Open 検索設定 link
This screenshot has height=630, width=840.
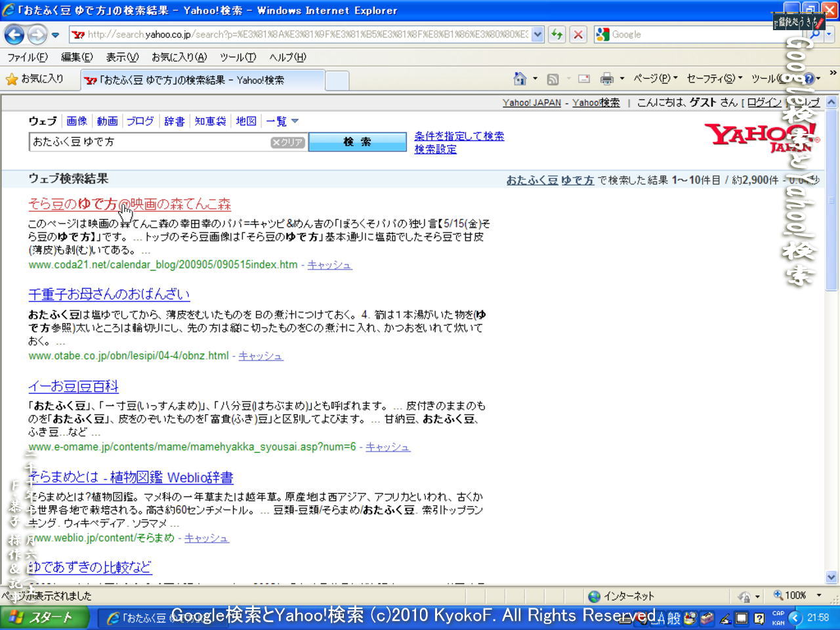(x=436, y=149)
